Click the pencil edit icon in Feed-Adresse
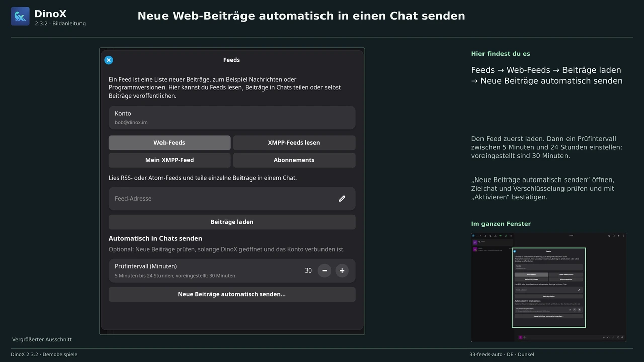 [x=342, y=199]
